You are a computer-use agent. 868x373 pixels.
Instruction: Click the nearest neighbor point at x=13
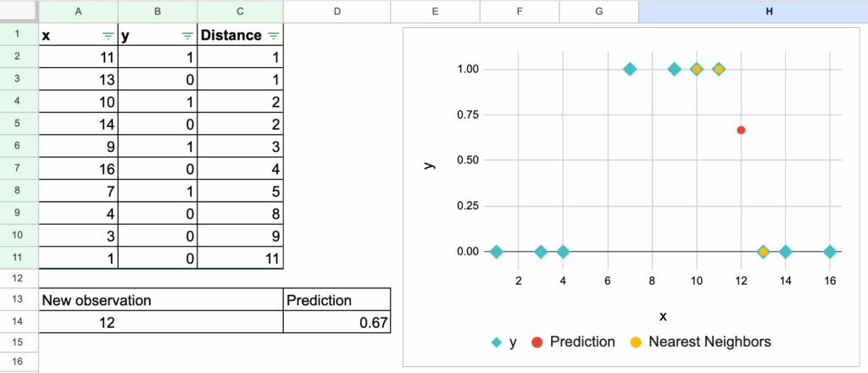tap(763, 252)
